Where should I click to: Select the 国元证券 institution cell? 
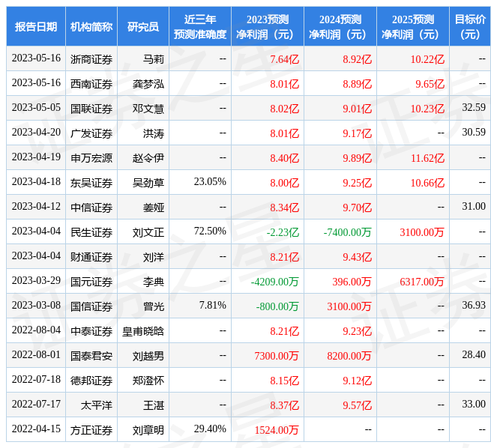[91, 282]
